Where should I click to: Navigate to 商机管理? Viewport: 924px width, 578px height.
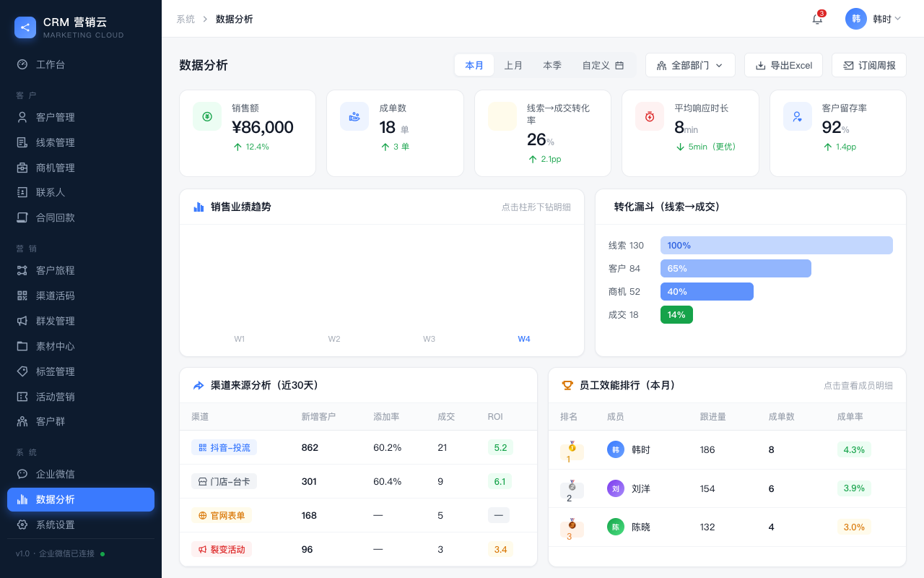click(81, 168)
